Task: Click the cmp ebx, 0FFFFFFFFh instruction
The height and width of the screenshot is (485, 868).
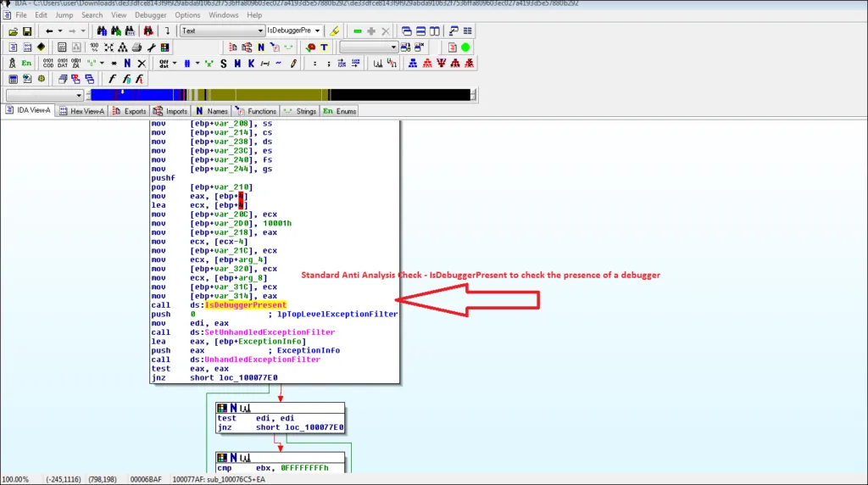Action: tap(273, 468)
